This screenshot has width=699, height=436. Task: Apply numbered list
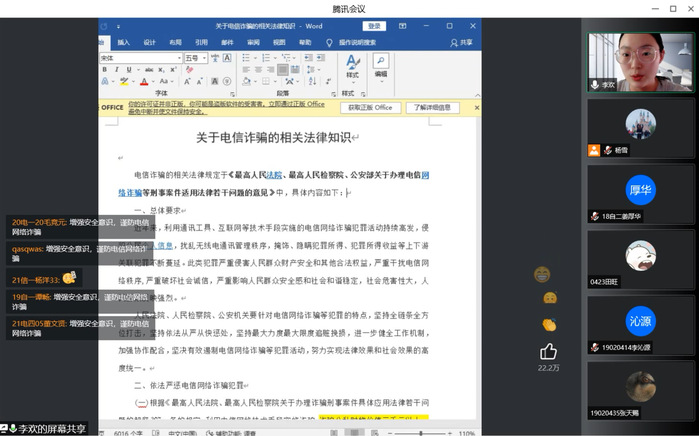tap(266, 58)
